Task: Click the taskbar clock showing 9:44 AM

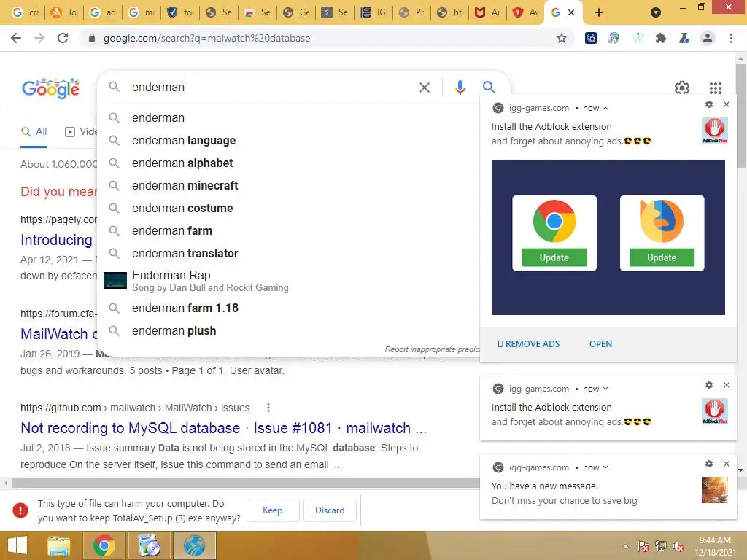Action: [x=715, y=546]
